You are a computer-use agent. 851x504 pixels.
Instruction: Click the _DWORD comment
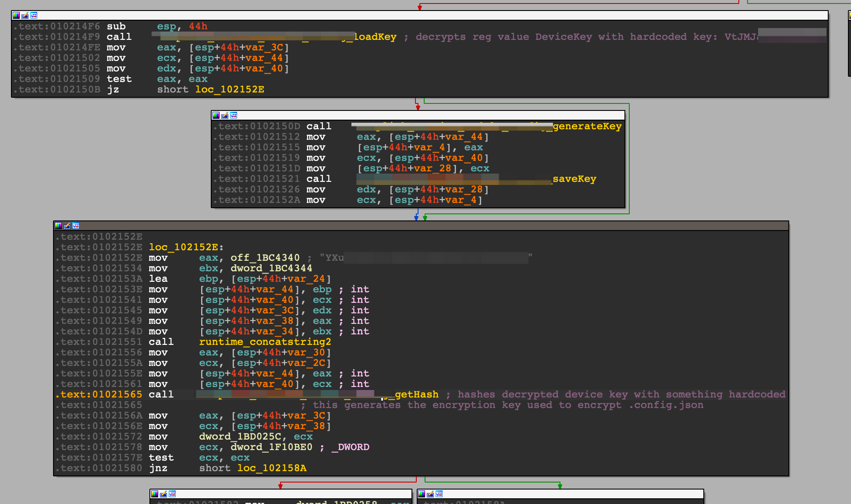pos(351,447)
